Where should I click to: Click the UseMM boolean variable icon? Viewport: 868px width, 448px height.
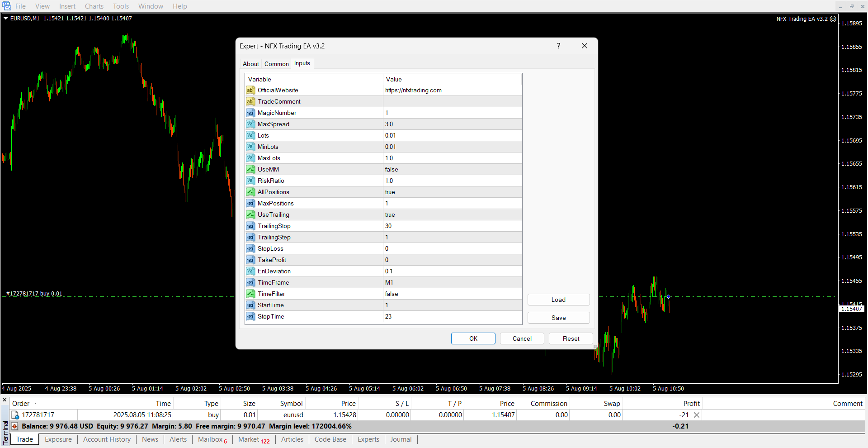(250, 170)
